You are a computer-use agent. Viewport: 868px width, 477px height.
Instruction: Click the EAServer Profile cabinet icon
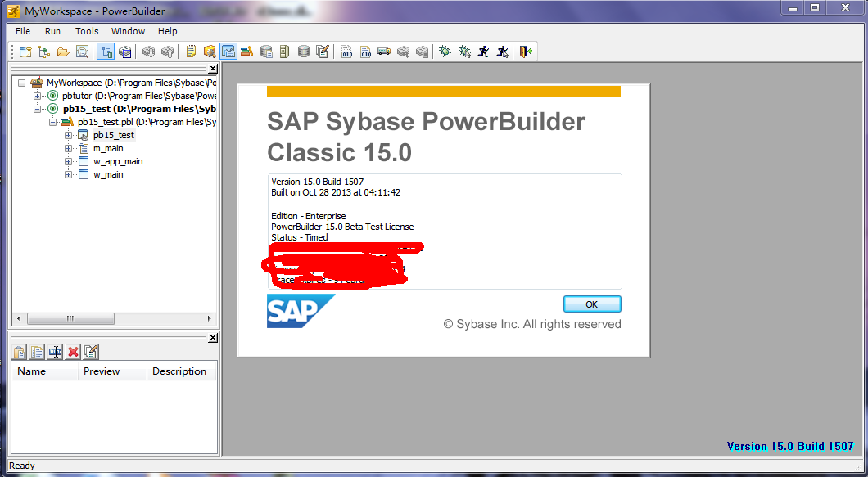point(284,52)
